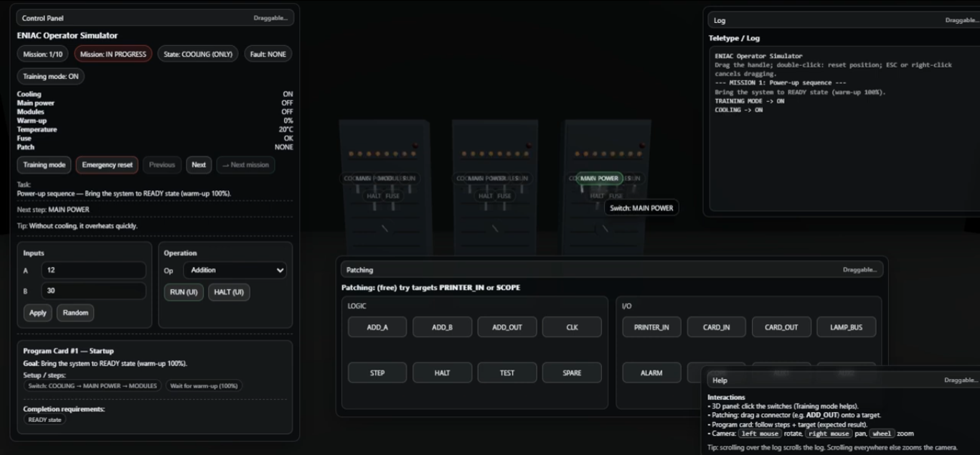Select the STEP logic connector

pyautogui.click(x=377, y=373)
